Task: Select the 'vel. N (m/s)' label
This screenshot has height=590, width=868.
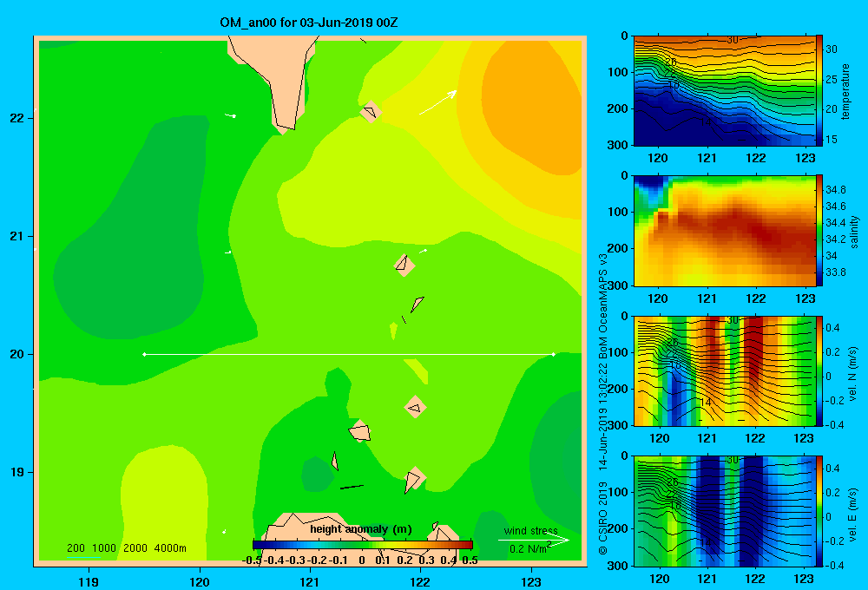Action: [852, 374]
